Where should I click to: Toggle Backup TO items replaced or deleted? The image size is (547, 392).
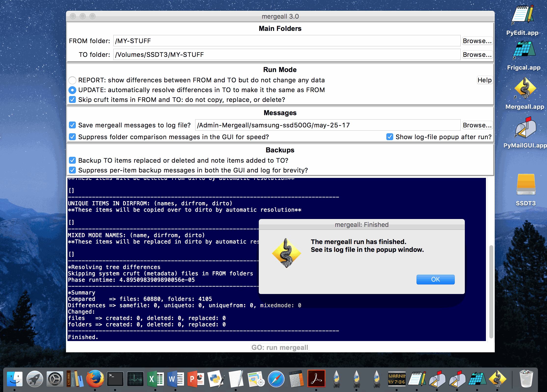click(72, 160)
